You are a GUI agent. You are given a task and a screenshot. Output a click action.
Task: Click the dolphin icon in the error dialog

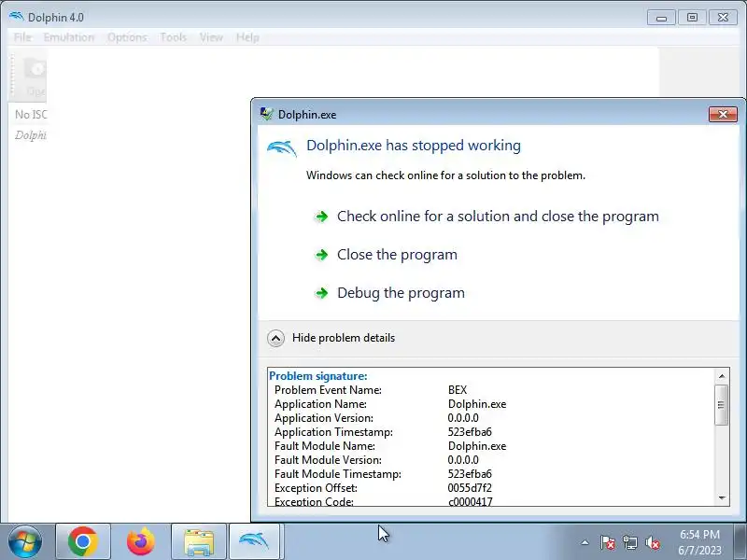tap(282, 147)
